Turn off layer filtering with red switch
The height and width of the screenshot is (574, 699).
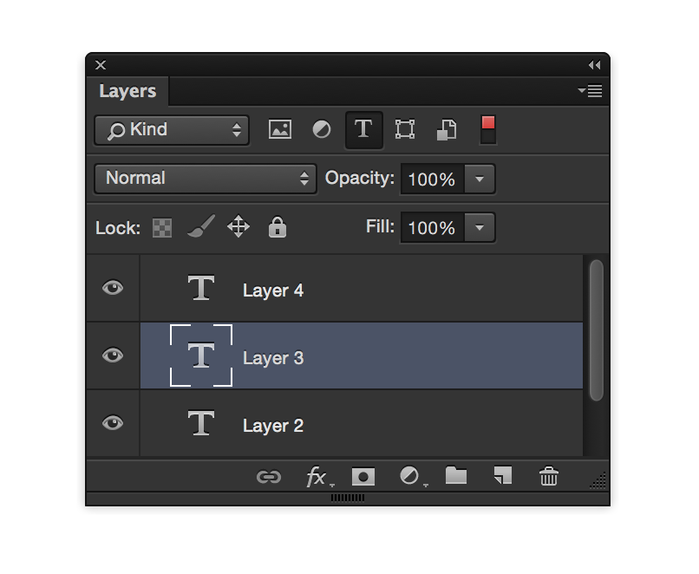[x=488, y=129]
